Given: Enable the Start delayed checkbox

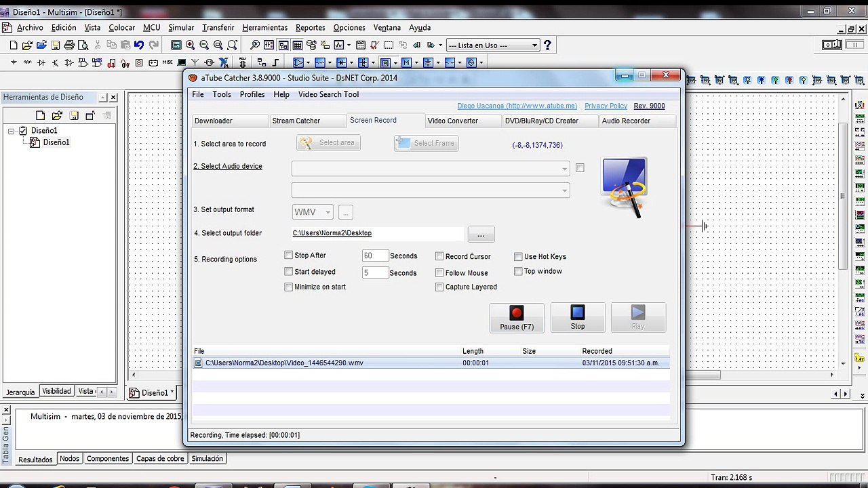Looking at the screenshot, I should pyautogui.click(x=289, y=272).
